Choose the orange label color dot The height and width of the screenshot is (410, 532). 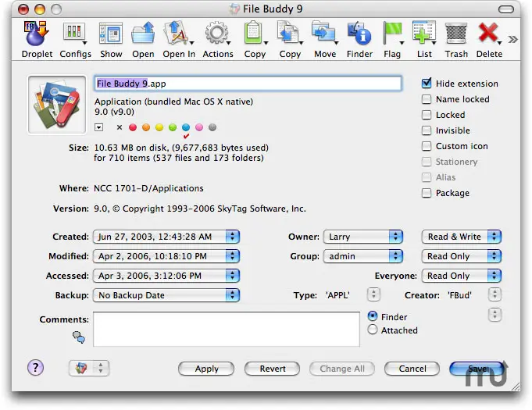click(x=146, y=127)
